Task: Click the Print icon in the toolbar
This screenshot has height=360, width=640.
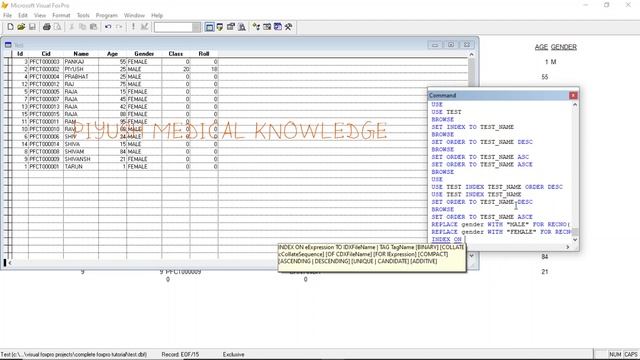Action: click(47, 27)
